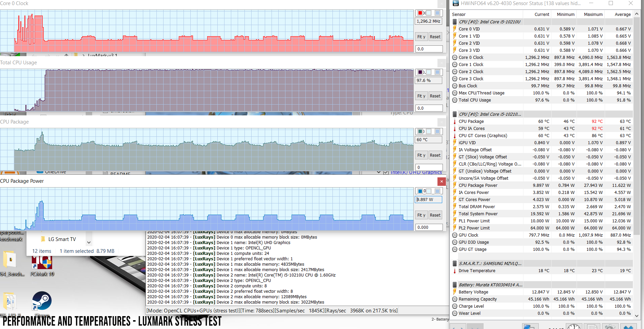Click the teal line color swatch for CPU Package
The height and width of the screenshot is (329, 644).
(x=420, y=131)
